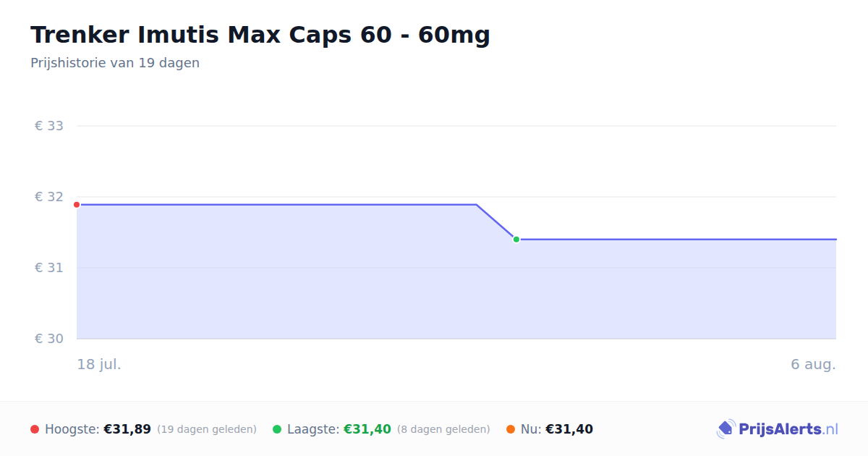Click the 18 jul. start date label
Image resolution: width=868 pixels, height=456 pixels.
pos(99,364)
